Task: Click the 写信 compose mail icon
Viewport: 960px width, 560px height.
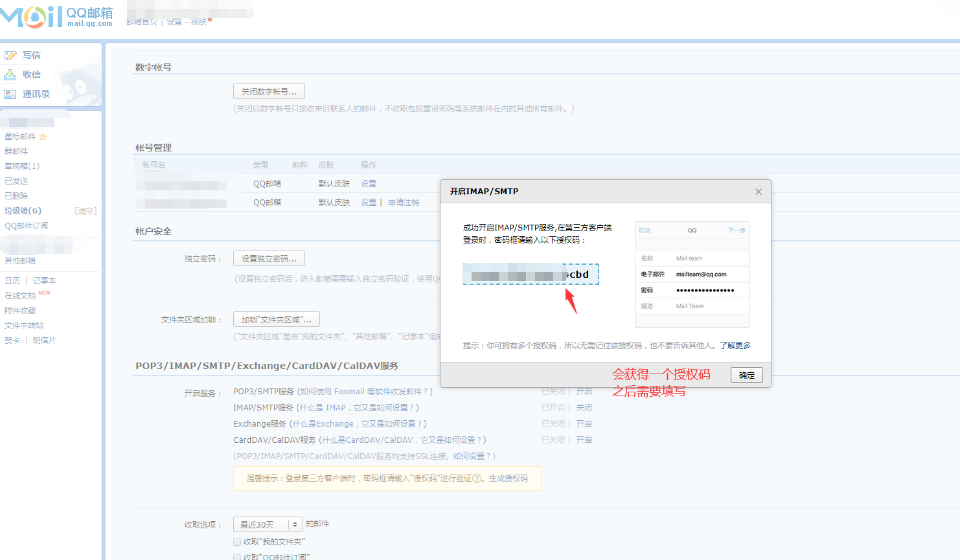Action: [x=10, y=56]
